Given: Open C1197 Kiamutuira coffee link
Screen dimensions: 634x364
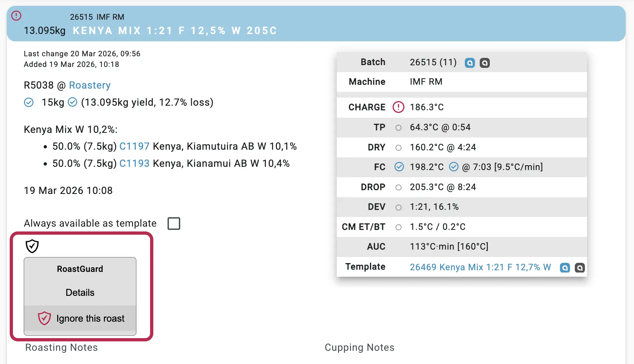Looking at the screenshot, I should (134, 146).
